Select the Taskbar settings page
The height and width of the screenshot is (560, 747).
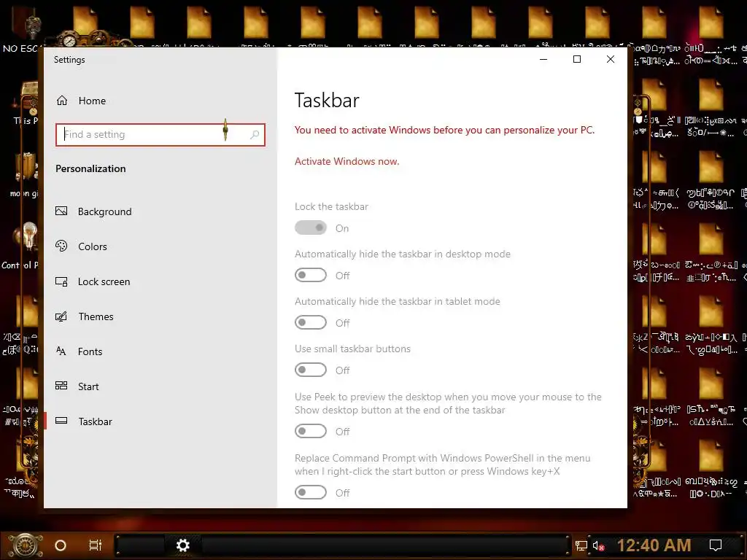[96, 421]
